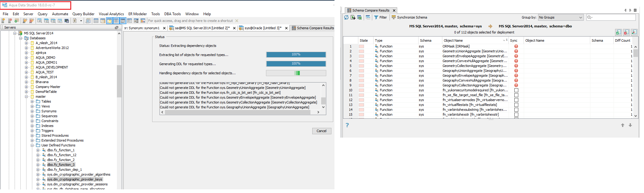Click the ER diagram toolbar icon
This screenshot has width=644, height=193.
coord(136,21)
